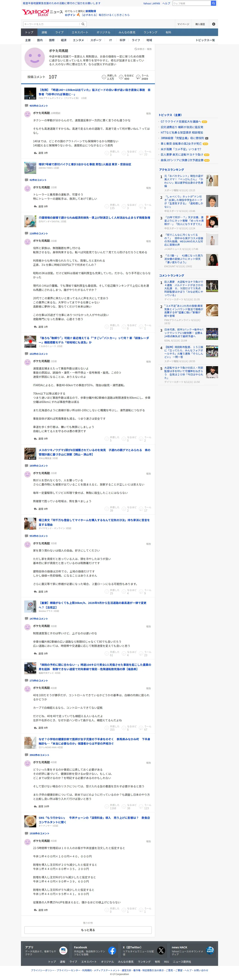This screenshot has height=980, width=239.
Task: Open the news HACK icon in footer
Action: click(210, 950)
